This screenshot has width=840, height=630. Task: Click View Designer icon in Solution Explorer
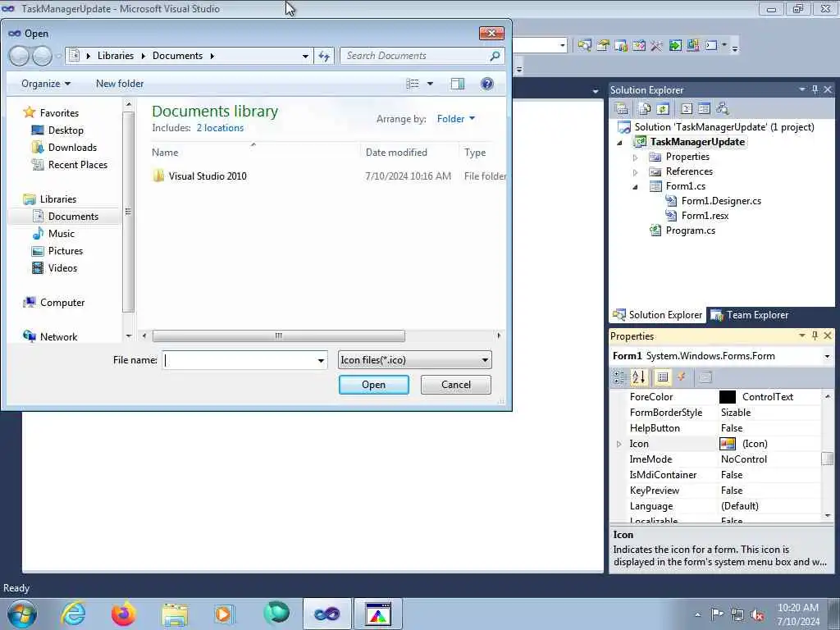(x=704, y=109)
